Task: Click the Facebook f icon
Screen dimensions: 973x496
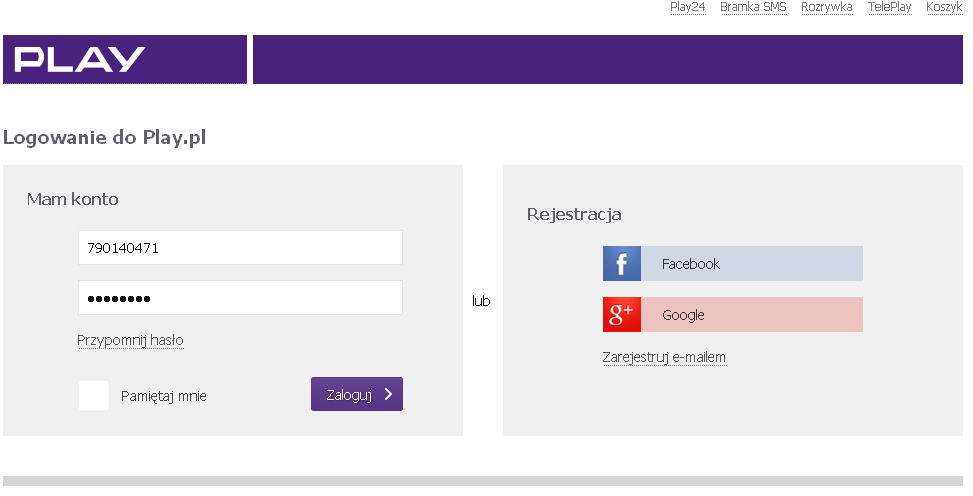Action: tap(622, 263)
